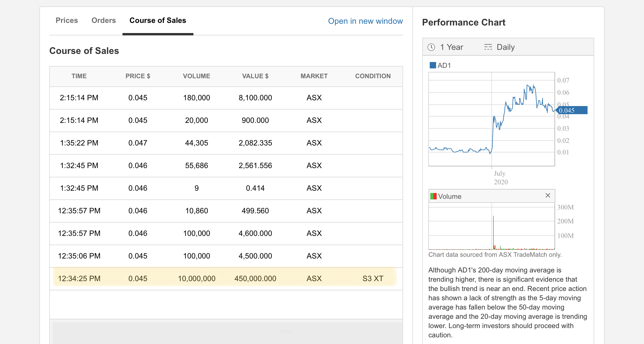The width and height of the screenshot is (644, 344).
Task: Click the 0.045 current price marker
Action: click(x=572, y=110)
